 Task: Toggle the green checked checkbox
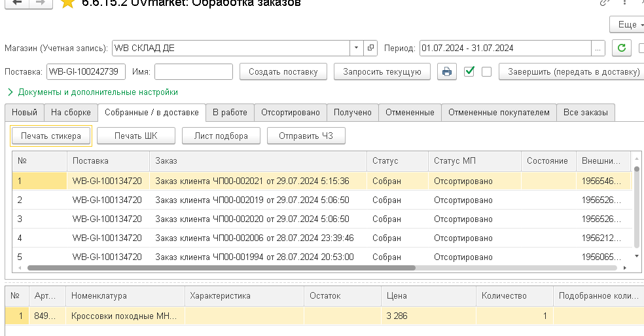(469, 71)
